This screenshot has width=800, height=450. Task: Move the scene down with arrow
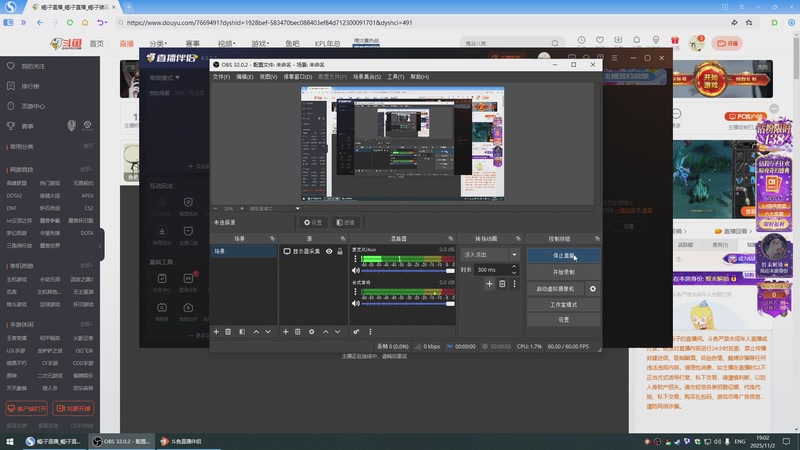pos(268,332)
